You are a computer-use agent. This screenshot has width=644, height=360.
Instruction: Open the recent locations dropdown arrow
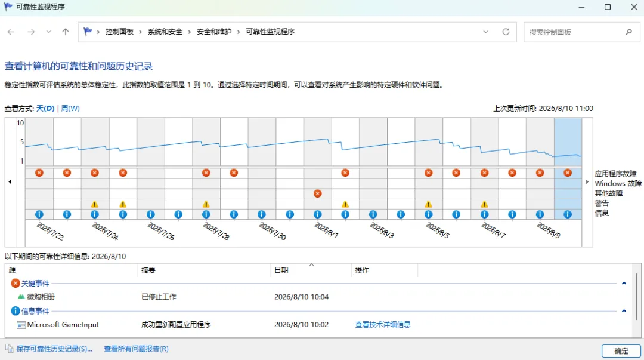point(48,32)
